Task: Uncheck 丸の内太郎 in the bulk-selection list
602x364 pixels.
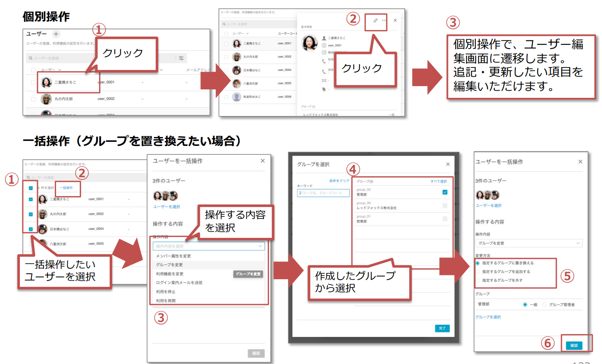Action: [30, 214]
